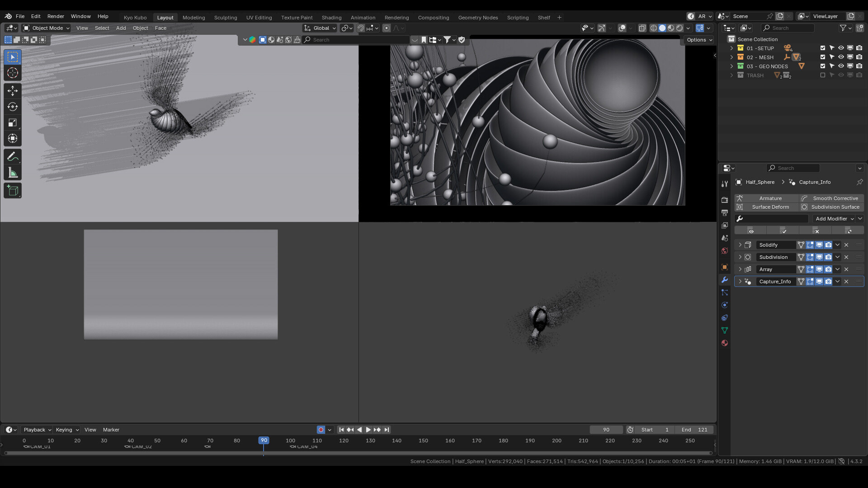Click the Add Modifier button
The width and height of the screenshot is (868, 488).
835,219
